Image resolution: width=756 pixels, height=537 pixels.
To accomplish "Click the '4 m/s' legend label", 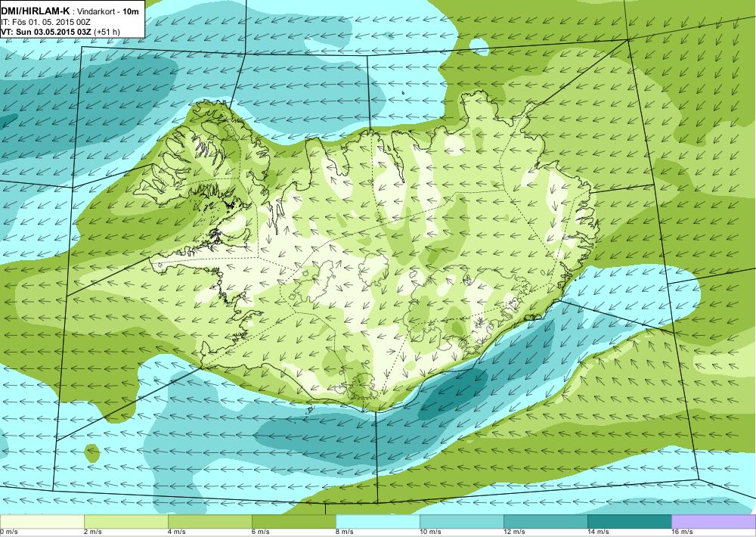I will (x=177, y=532).
